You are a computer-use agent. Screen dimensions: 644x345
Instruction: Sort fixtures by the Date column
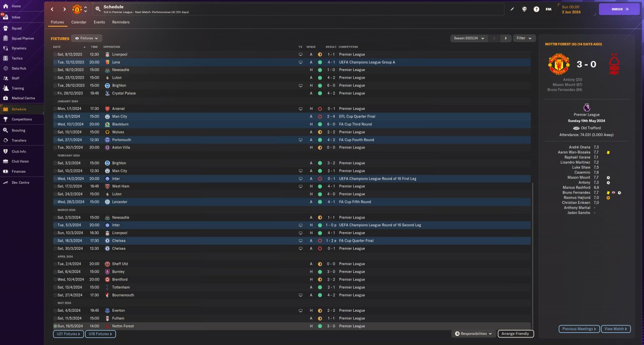tap(57, 47)
